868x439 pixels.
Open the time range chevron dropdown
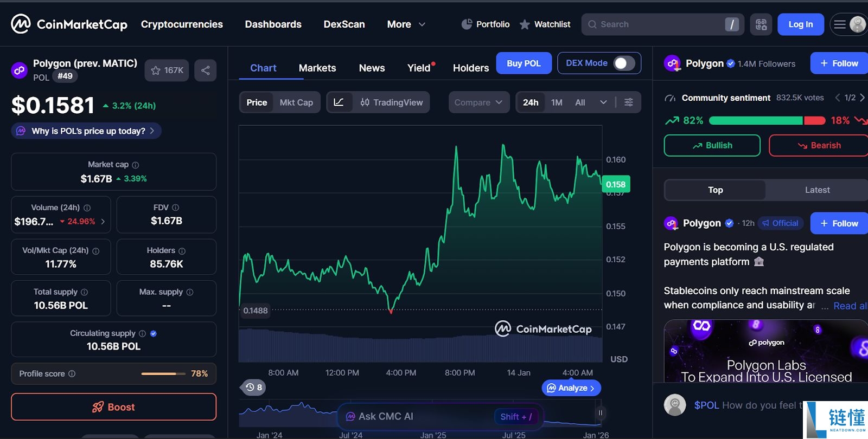[x=603, y=102]
